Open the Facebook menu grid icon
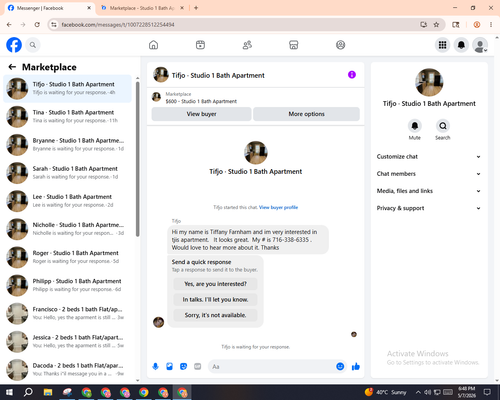The height and width of the screenshot is (400, 500). click(x=442, y=45)
